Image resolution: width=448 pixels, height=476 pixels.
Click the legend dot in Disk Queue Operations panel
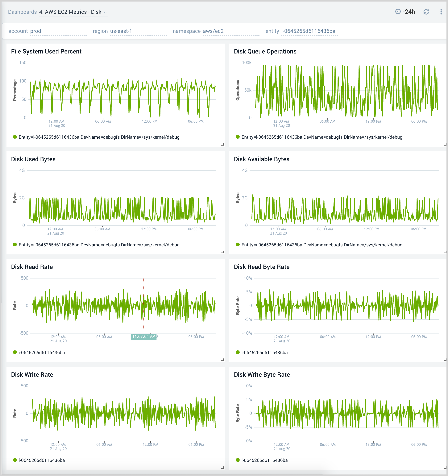pos(237,137)
